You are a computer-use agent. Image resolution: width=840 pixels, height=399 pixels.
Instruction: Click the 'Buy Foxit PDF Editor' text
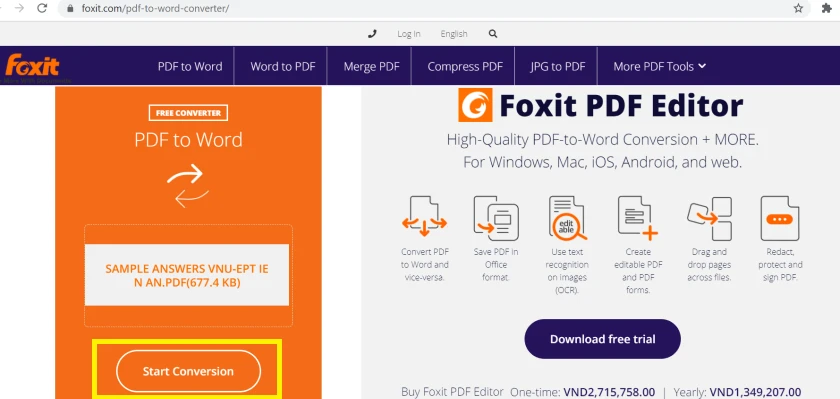(x=452, y=392)
